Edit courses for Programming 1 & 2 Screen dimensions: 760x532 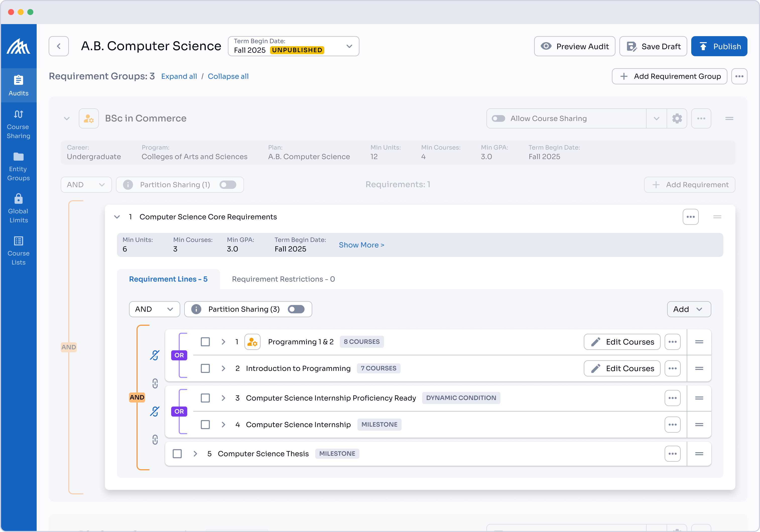(622, 342)
